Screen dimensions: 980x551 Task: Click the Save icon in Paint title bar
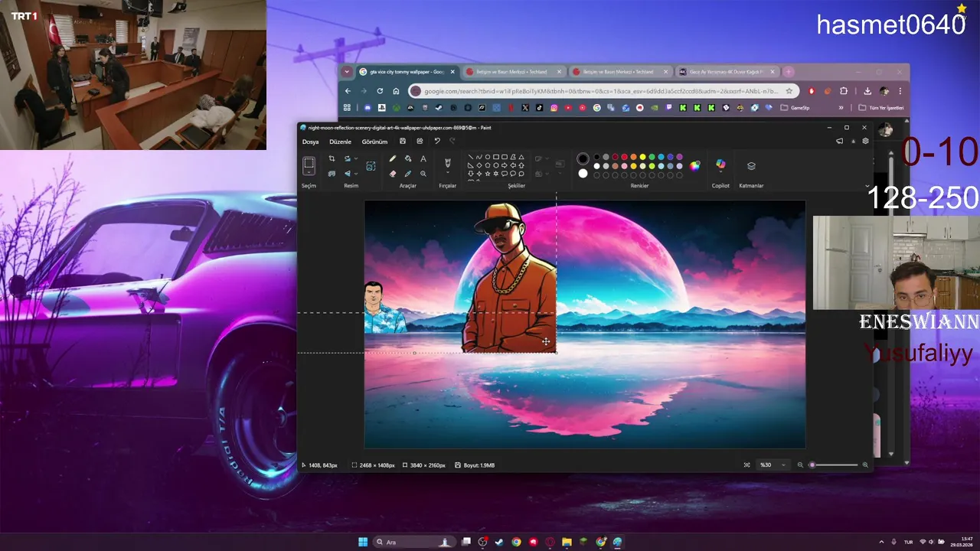point(403,142)
